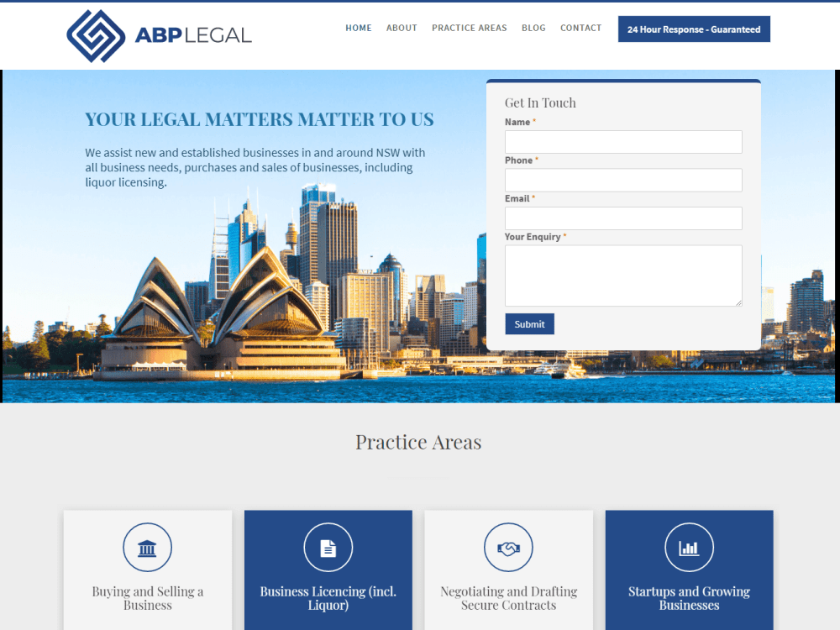The width and height of the screenshot is (840, 630).
Task: Open Startups and Growing Businesses link
Action: pyautogui.click(x=689, y=598)
